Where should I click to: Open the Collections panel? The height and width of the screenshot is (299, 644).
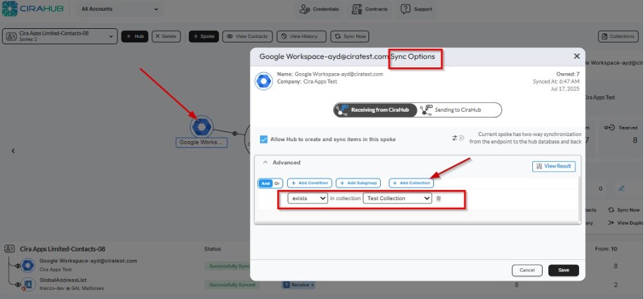click(618, 37)
